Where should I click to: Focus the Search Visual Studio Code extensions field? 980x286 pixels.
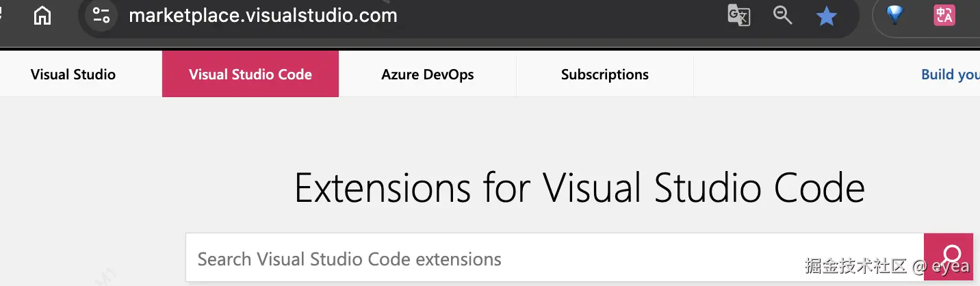(x=479, y=259)
